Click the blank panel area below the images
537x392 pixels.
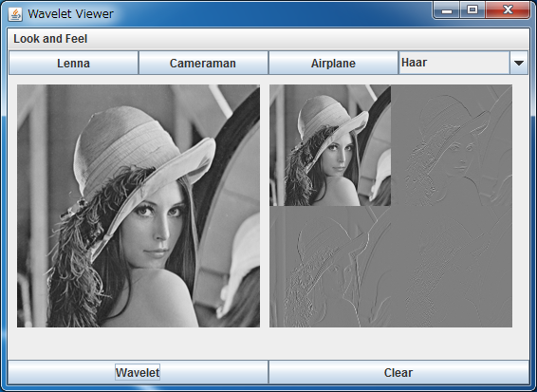(268, 344)
